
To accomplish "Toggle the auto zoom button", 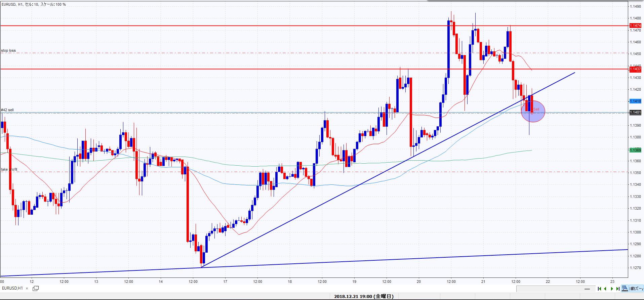I will 636,289.
